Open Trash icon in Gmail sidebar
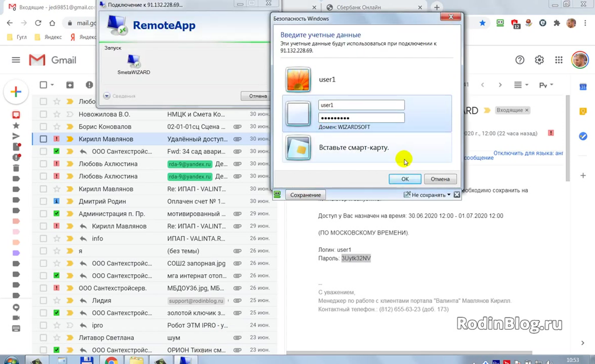The image size is (595, 364). pos(16,168)
